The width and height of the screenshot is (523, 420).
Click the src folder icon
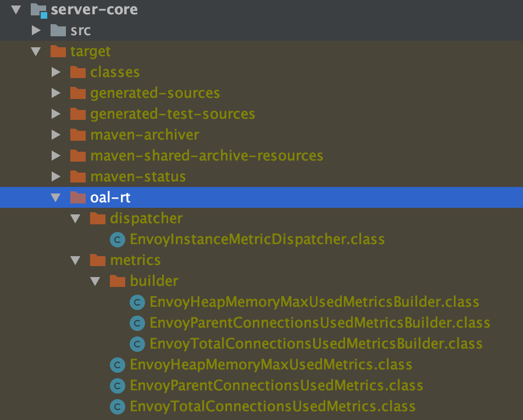coord(58,30)
